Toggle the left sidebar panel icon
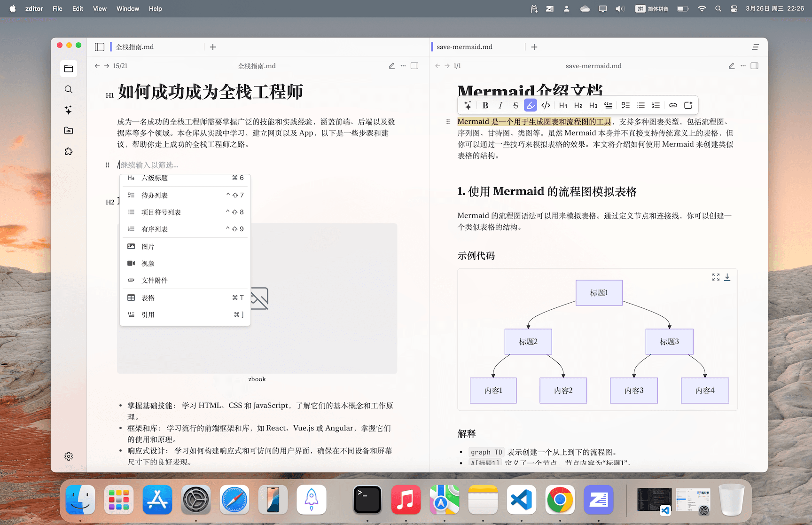The image size is (812, 525). point(100,47)
